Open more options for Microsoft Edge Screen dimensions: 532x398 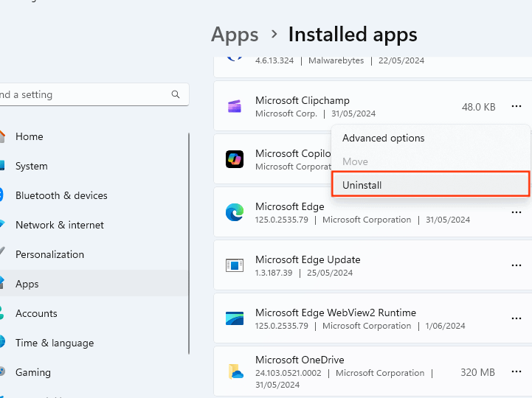(x=516, y=212)
